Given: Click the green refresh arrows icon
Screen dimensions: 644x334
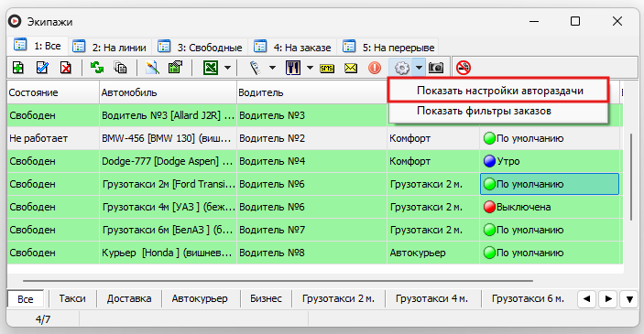Looking at the screenshot, I should (x=97, y=68).
